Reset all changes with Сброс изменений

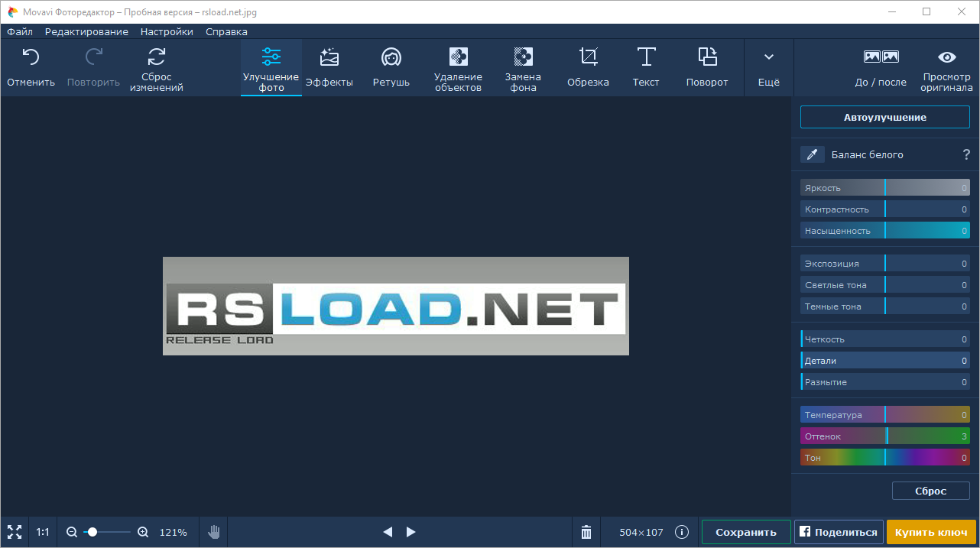point(157,67)
